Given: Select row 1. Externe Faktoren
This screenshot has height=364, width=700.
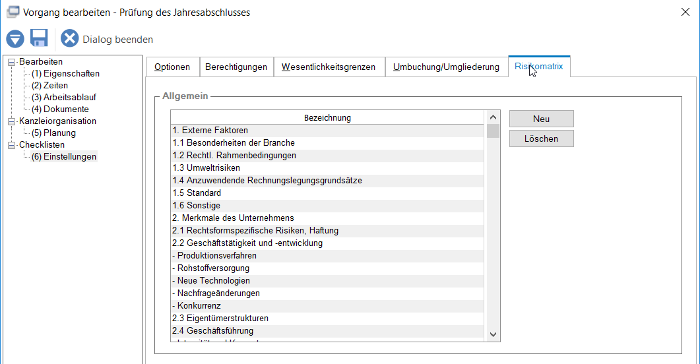Looking at the screenshot, I should click(x=327, y=130).
